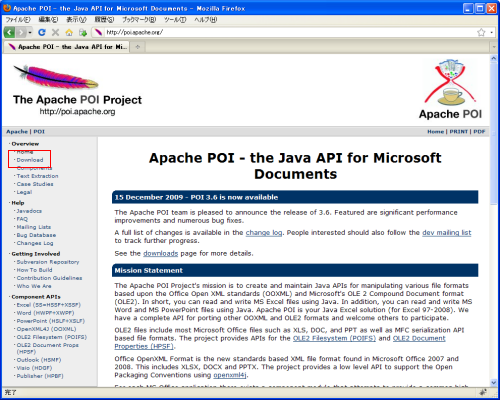Open Case Studies in sidebar
500x400 pixels.
[35, 184]
